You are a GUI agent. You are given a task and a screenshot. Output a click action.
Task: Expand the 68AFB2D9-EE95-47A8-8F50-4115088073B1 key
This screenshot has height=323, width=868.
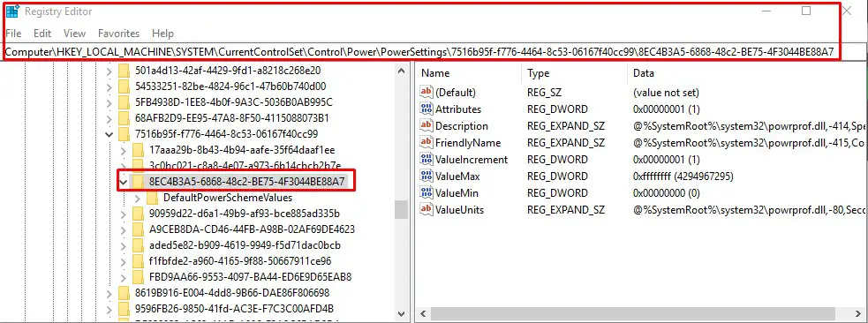(109, 118)
